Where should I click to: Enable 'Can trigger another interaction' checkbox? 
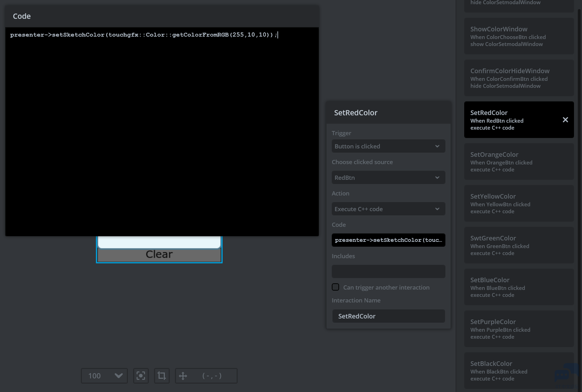pyautogui.click(x=336, y=287)
